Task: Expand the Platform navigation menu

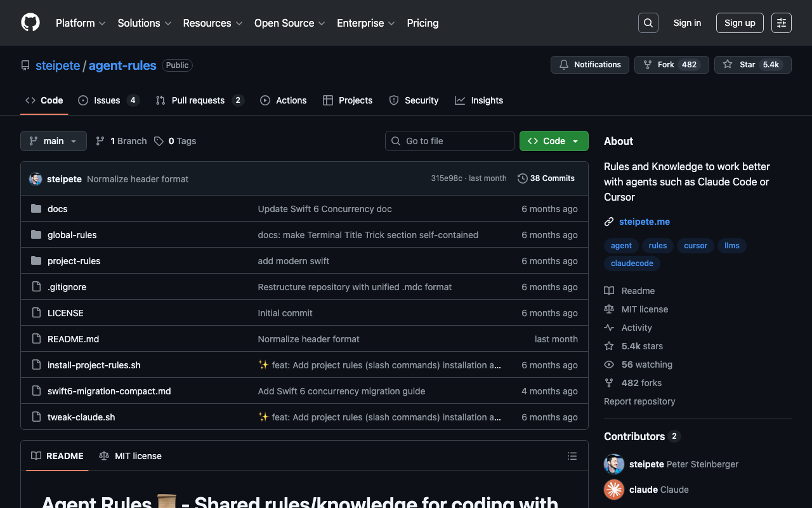Action: pos(81,23)
